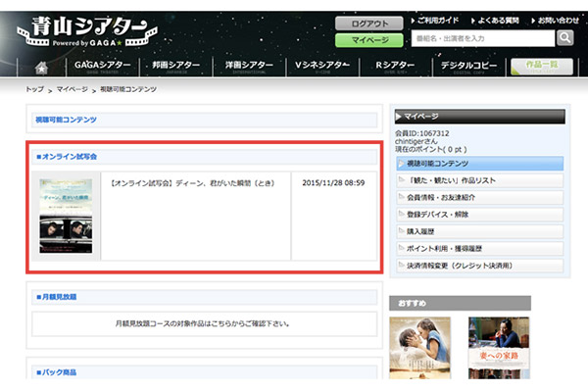Click the date 2015/11/28 08:59
This screenshot has width=588, height=391.
click(x=333, y=183)
